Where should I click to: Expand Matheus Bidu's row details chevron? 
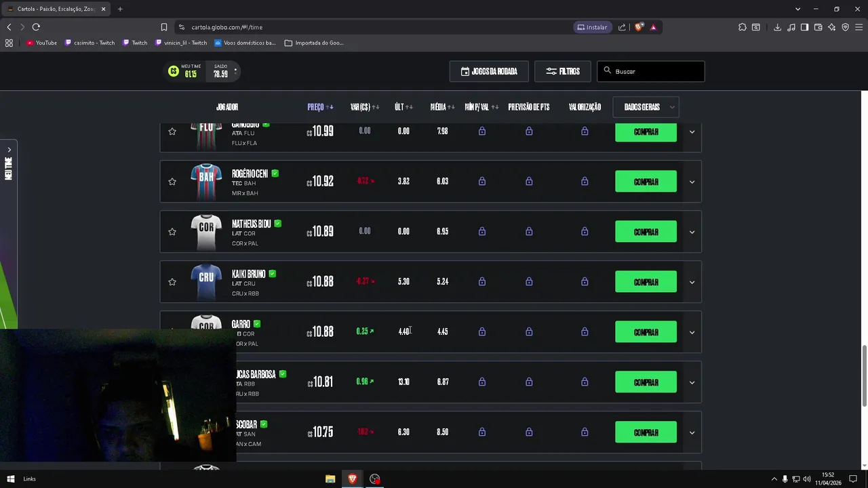coord(692,232)
